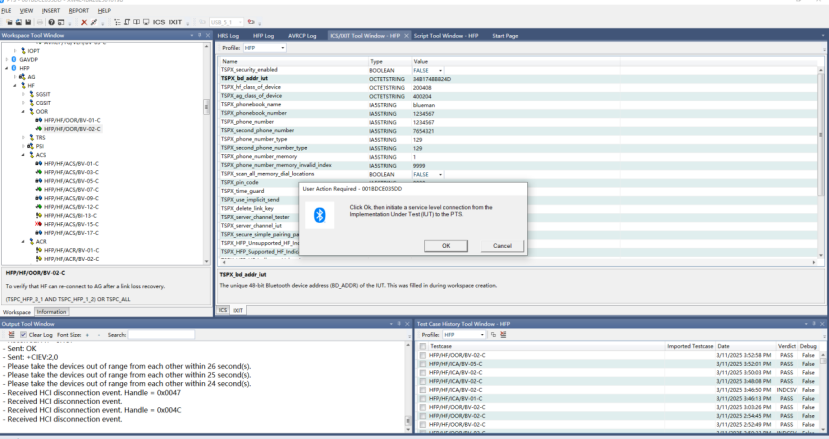Click the monitor-shaped toolbar icon
829x439 pixels.
(146, 22)
